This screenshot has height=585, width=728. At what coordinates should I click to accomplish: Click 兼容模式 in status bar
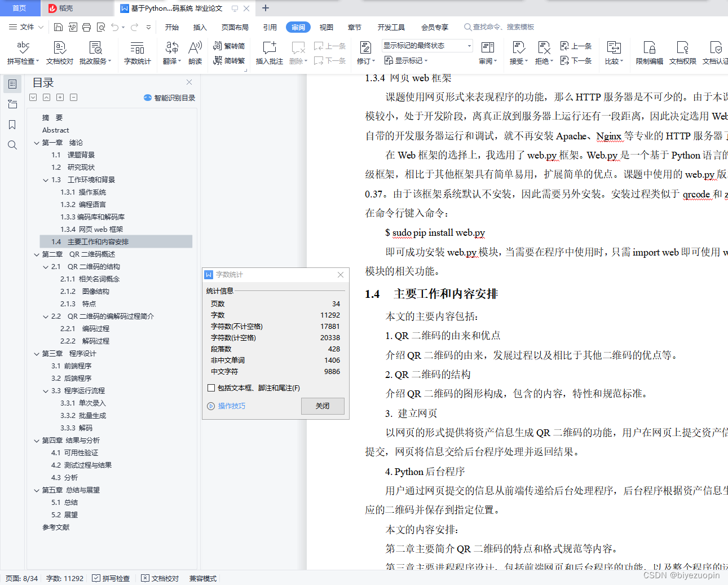tap(203, 578)
